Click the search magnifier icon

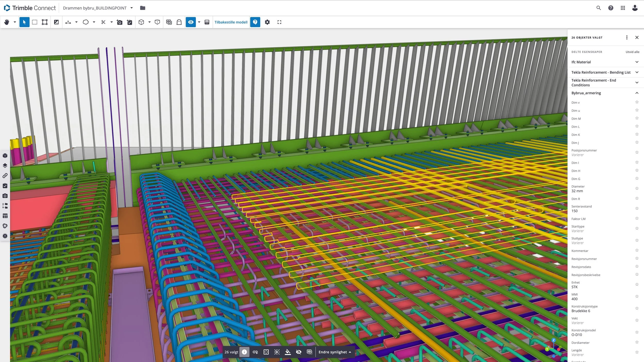(599, 8)
